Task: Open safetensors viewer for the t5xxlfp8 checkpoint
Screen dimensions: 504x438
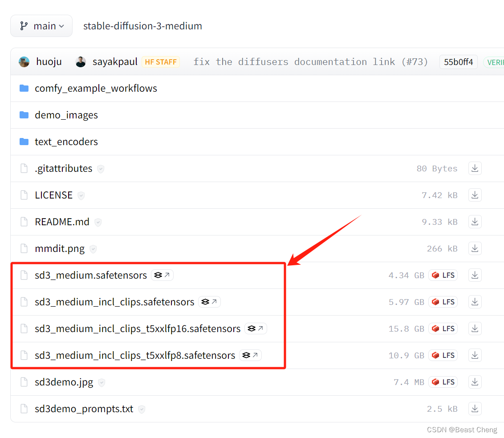Action: (250, 355)
